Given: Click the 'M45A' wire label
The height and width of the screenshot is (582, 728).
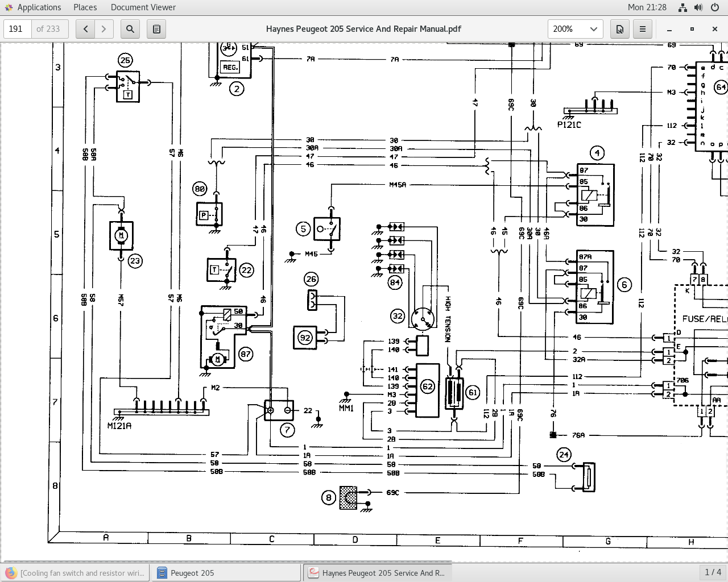Looking at the screenshot, I should coord(398,185).
